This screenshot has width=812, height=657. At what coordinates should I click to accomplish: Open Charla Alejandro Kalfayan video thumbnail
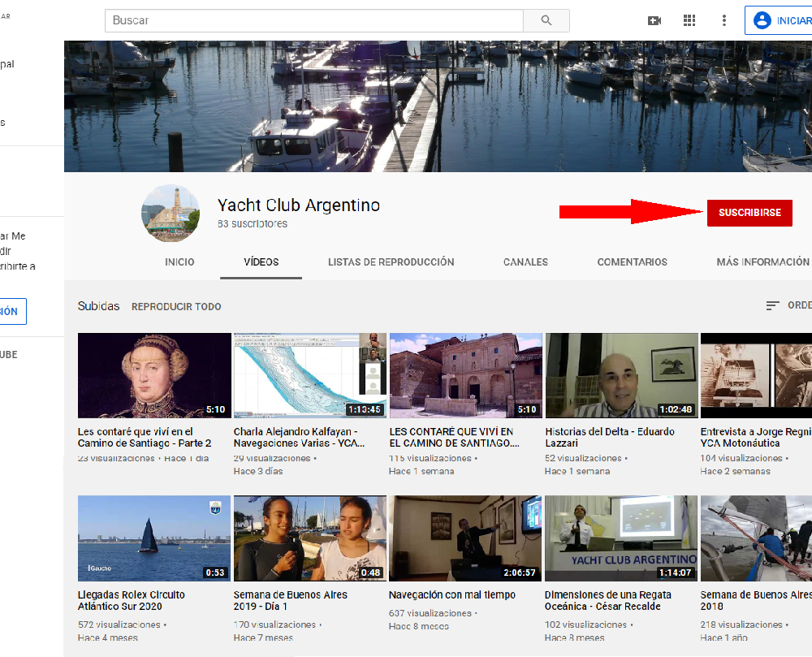(309, 375)
